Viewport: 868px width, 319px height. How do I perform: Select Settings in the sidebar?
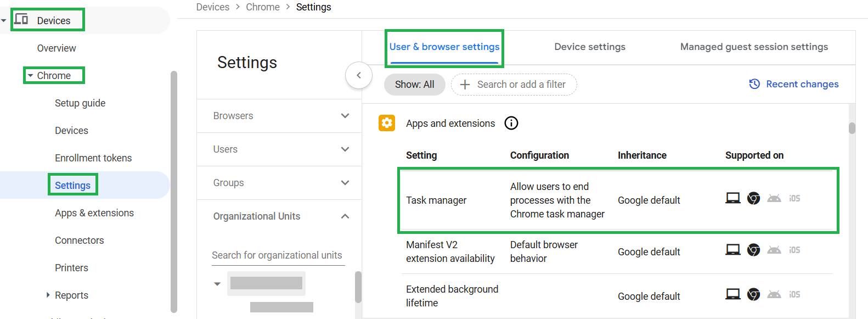pos(72,186)
